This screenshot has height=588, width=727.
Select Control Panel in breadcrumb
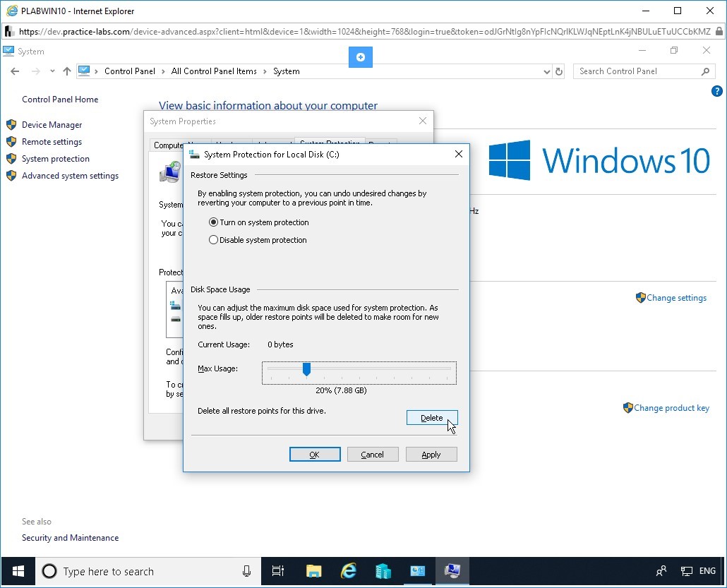point(130,71)
